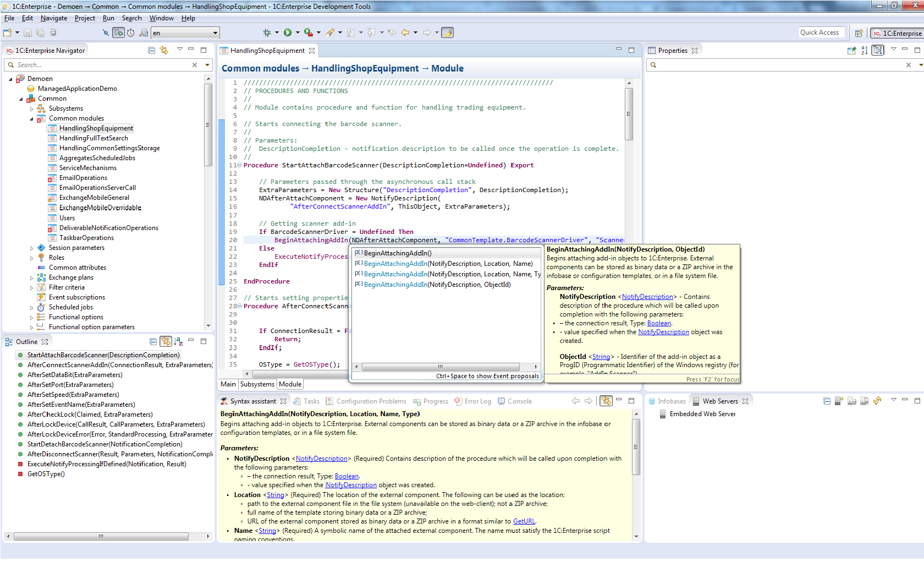
Task: Click the code editor vertical scrollbar thumb
Action: (629, 114)
